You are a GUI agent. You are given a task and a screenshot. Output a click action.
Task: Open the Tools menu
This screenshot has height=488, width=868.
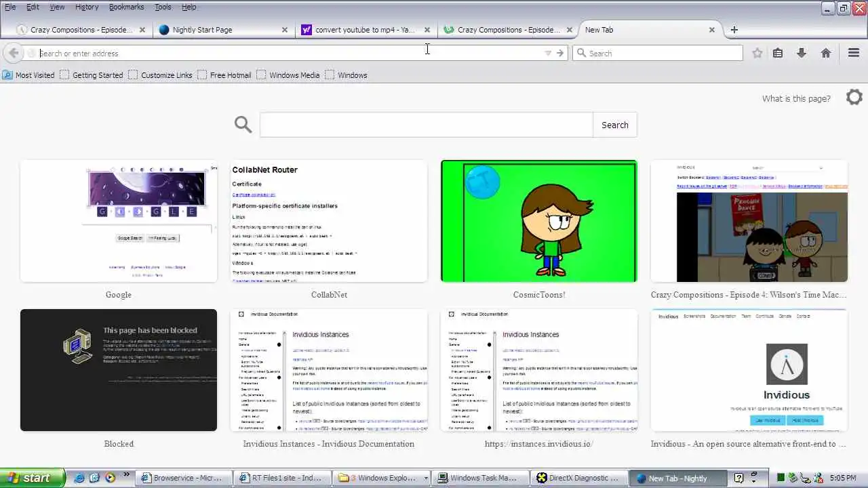click(x=163, y=7)
